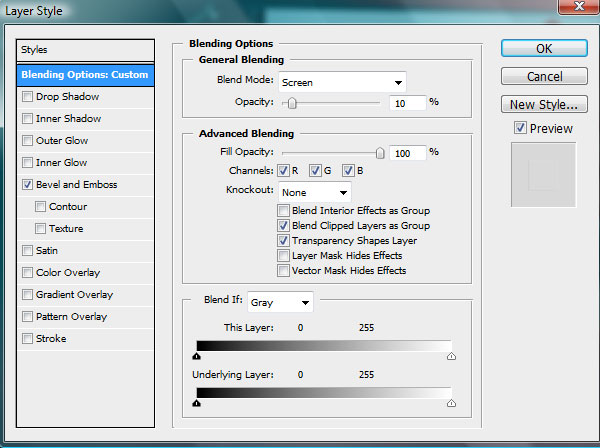600x448 pixels.
Task: Check Layer Mask Hides Effects
Action: pos(283,255)
